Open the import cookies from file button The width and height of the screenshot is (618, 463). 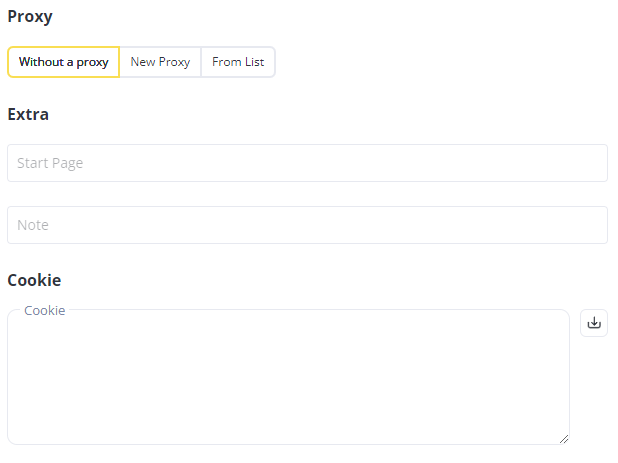[594, 323]
